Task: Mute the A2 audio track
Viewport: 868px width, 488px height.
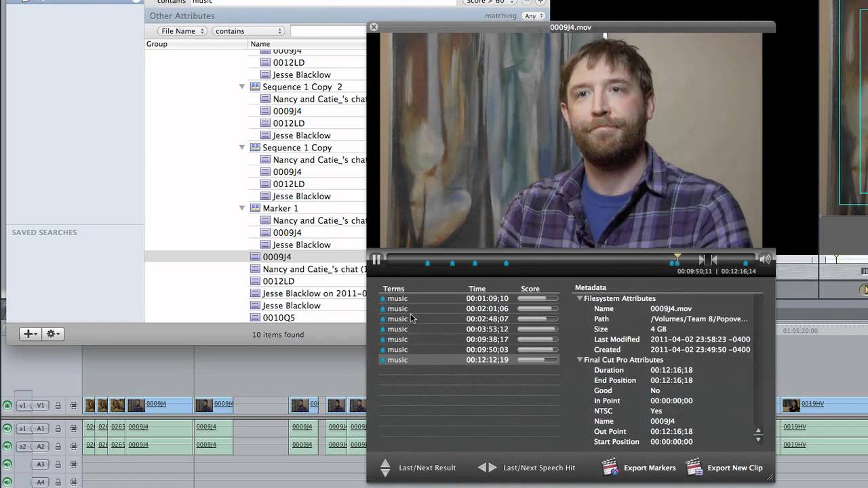Action: click(x=7, y=446)
